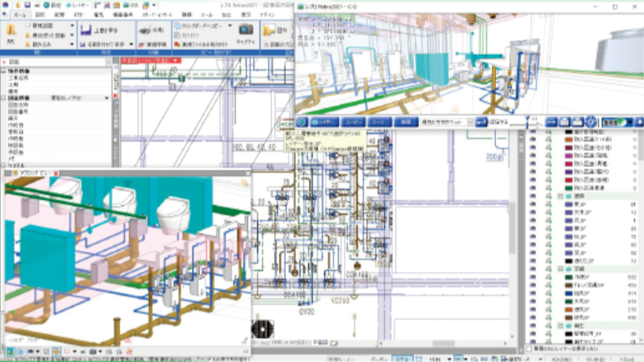
Task: Close the 3D around-view panel tab
Action: pos(56,173)
